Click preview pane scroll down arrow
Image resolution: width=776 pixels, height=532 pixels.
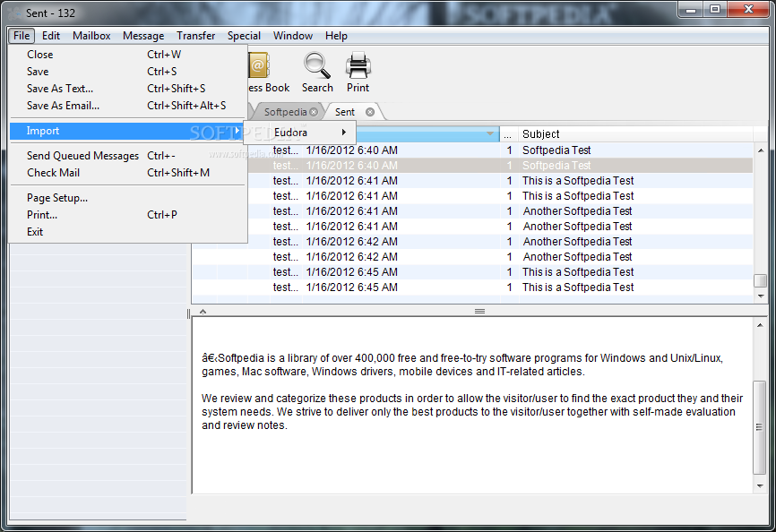click(760, 486)
